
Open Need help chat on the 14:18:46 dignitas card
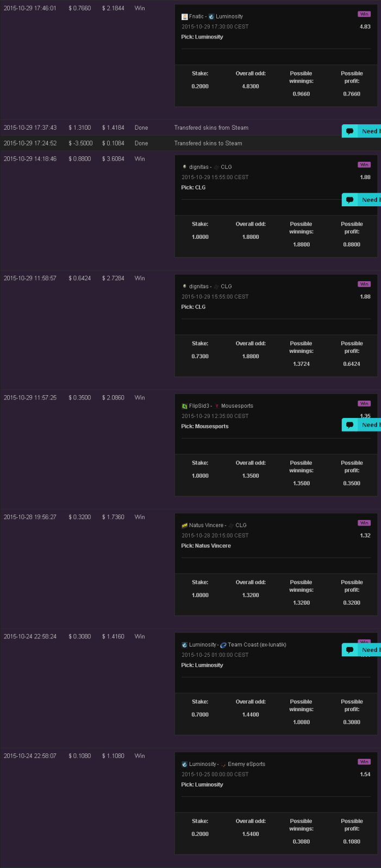pos(361,200)
